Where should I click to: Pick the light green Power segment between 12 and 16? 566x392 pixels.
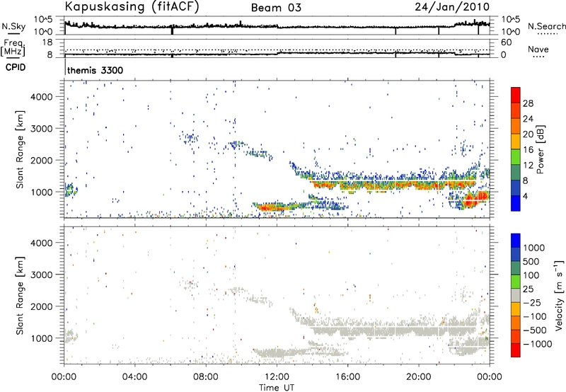516,156
